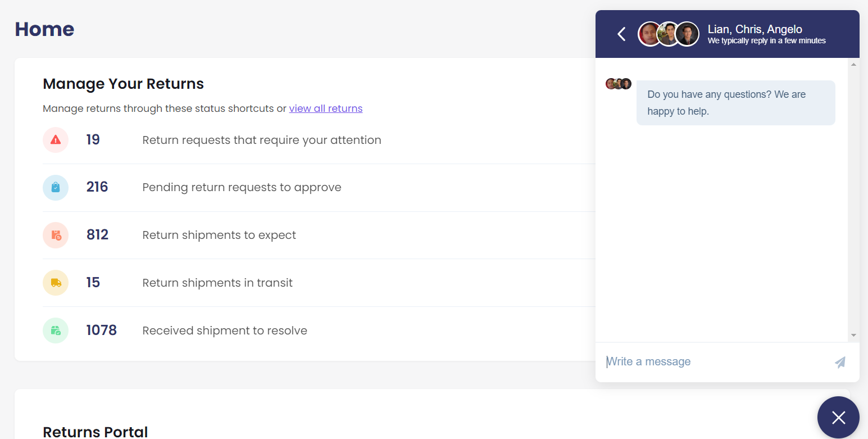Open 216 pending return requests to approve
The height and width of the screenshot is (439, 868).
(319, 188)
